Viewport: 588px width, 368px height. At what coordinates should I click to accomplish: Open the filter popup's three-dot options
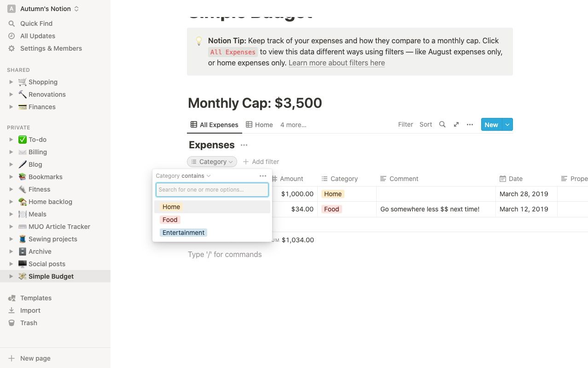coord(263,176)
